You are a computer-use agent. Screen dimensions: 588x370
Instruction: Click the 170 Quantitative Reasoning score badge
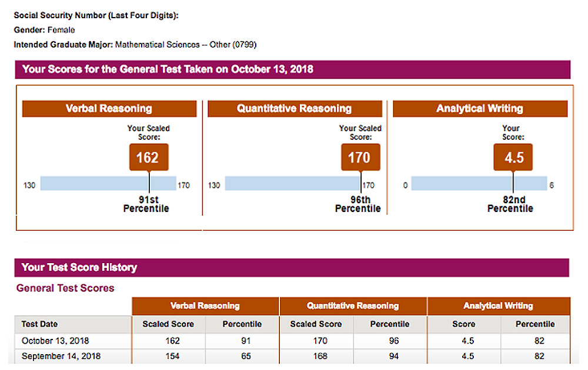[x=359, y=157]
